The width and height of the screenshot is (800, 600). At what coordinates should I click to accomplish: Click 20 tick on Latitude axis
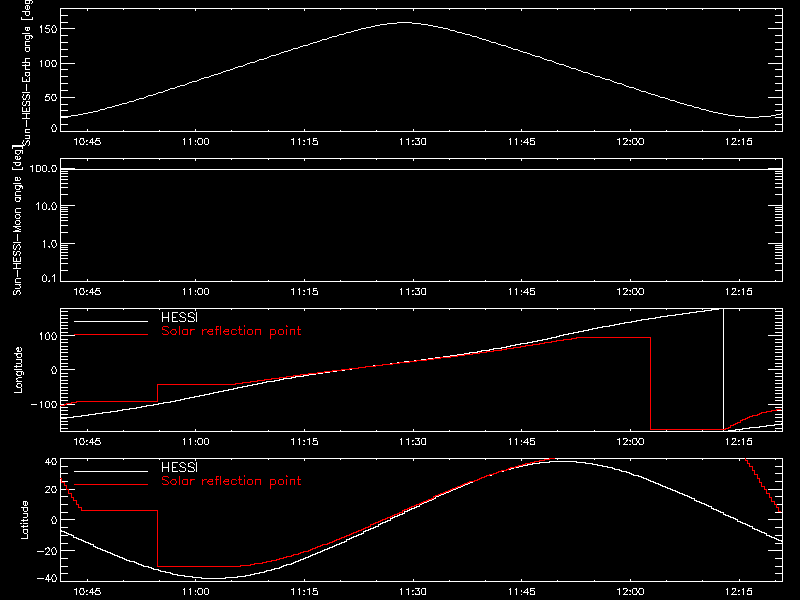51,489
